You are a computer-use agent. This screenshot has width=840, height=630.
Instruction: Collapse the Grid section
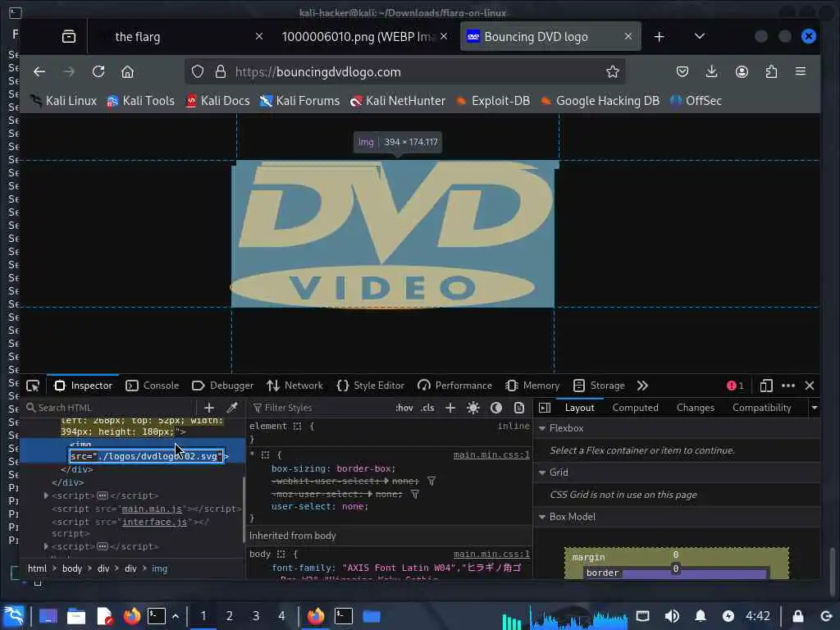[x=542, y=472]
